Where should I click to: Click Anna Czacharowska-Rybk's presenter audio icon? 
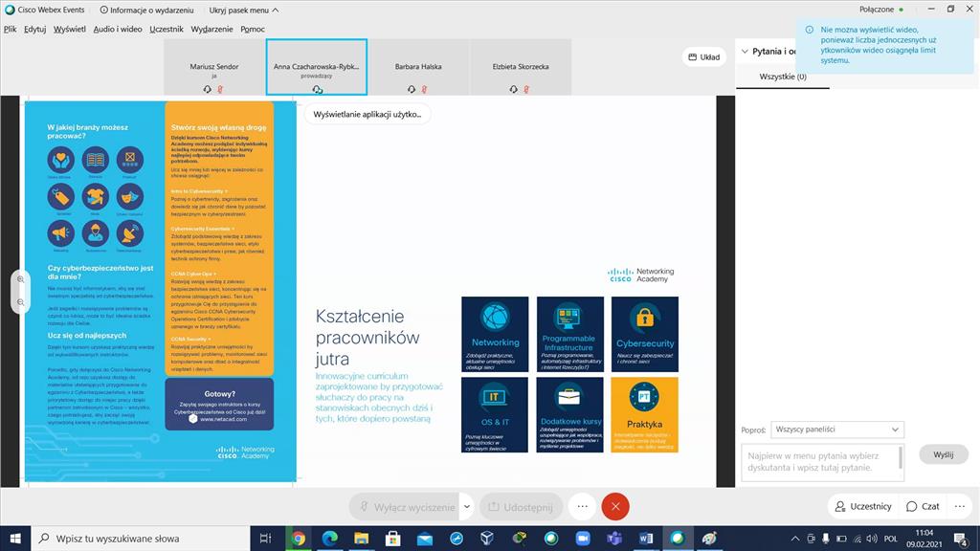317,90
